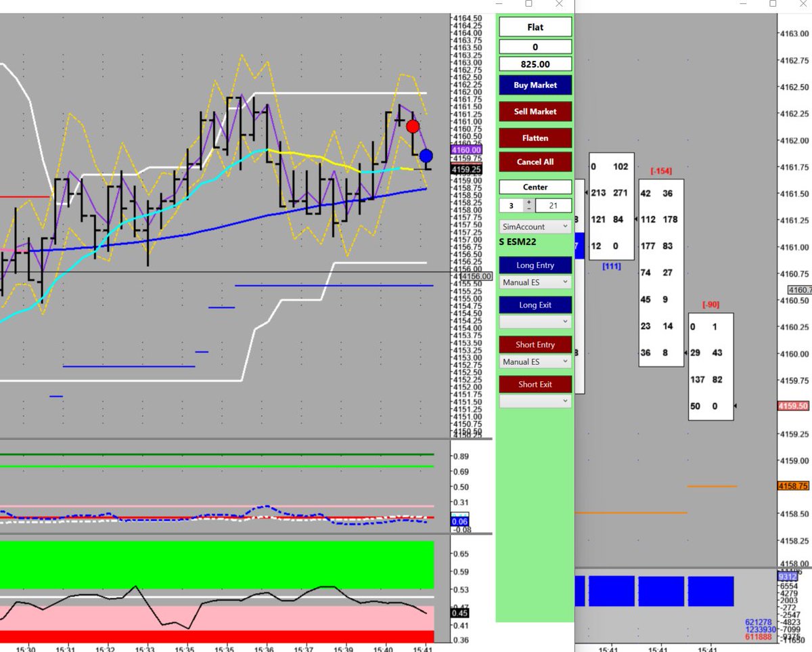Click the blue 1233930 cumulative volume value
Image resolution: width=812 pixels, height=652 pixels.
(x=760, y=629)
